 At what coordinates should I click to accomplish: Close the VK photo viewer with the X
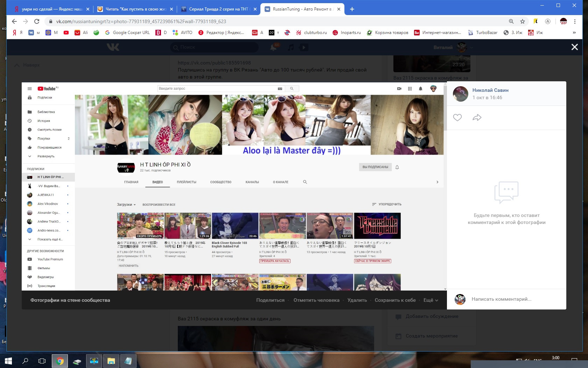[x=574, y=47]
